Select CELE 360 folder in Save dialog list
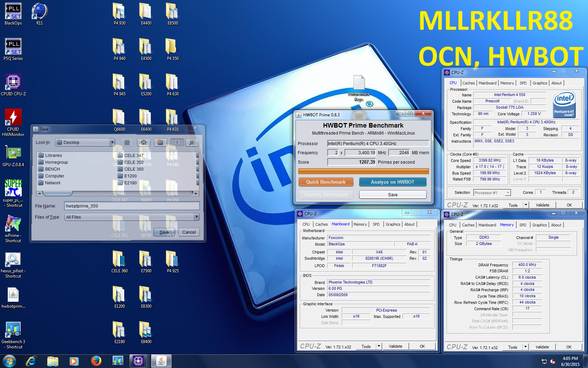The height and width of the screenshot is (368, 588). click(x=131, y=169)
